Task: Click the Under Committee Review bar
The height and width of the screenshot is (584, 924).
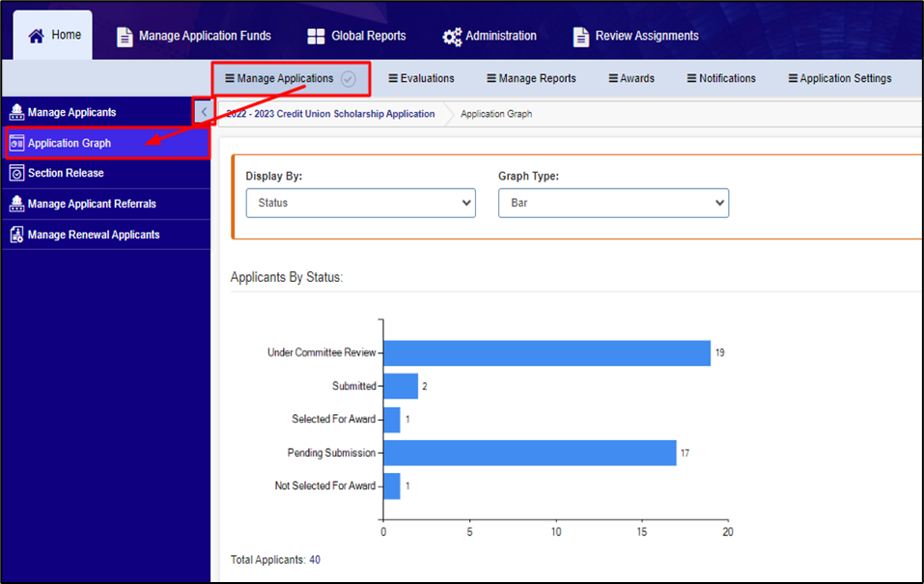Action: click(x=546, y=353)
